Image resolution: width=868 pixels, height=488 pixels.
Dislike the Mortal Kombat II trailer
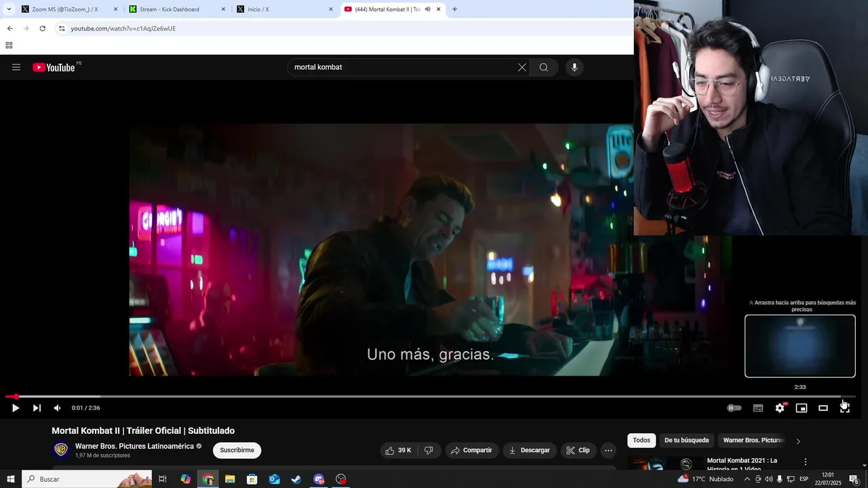click(x=429, y=450)
